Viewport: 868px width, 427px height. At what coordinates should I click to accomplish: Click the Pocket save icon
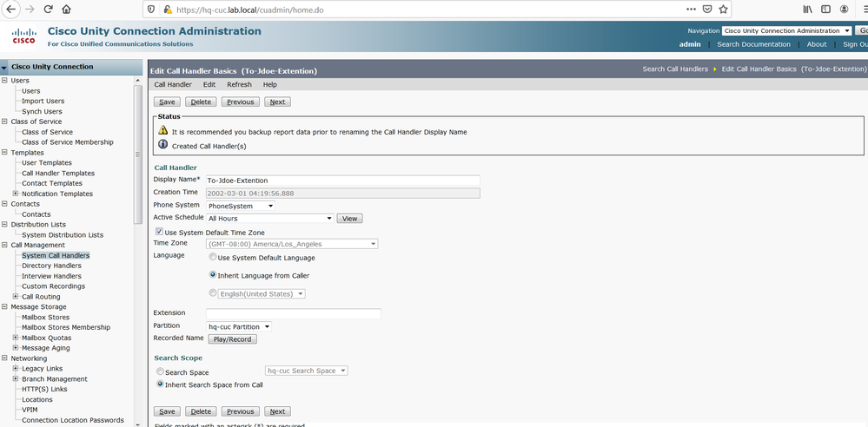pyautogui.click(x=707, y=10)
